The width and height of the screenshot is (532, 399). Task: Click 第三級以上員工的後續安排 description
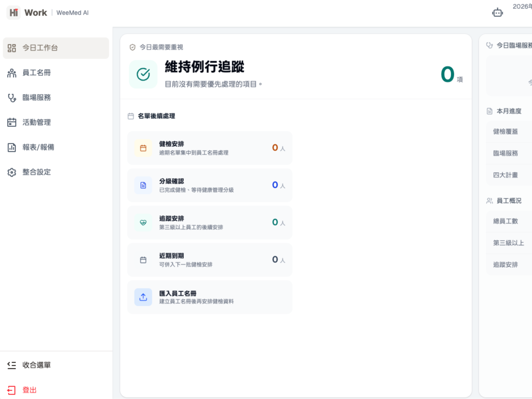click(x=191, y=228)
